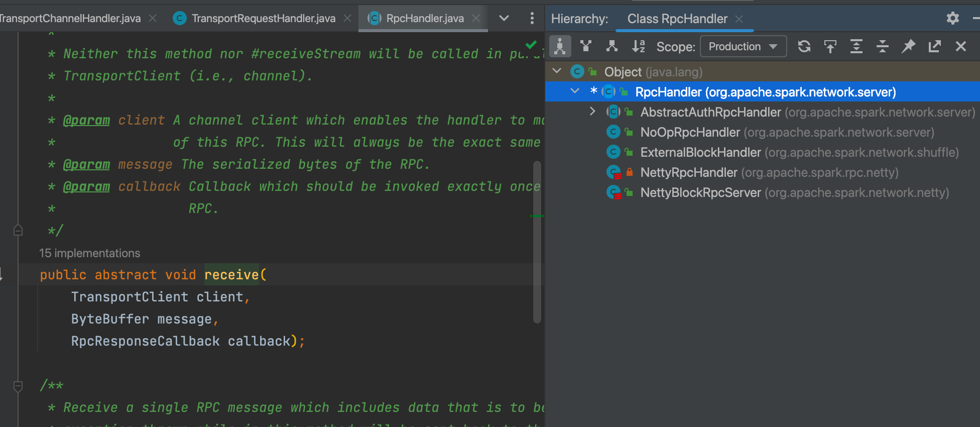Click the RpcHandler abstract class icon in tree
Image resolution: width=980 pixels, height=427 pixels.
(608, 91)
